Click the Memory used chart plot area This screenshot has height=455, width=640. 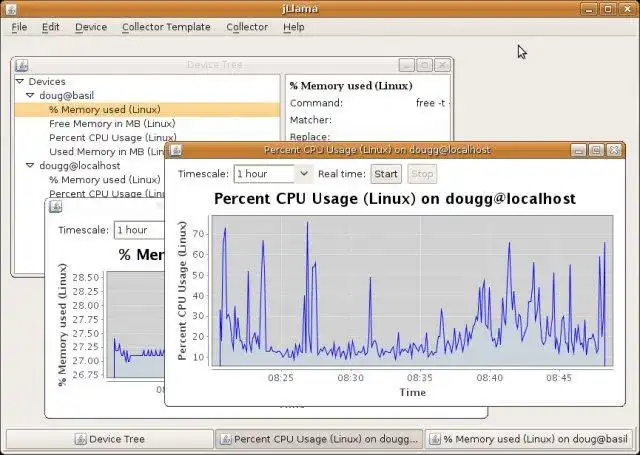pos(136,325)
